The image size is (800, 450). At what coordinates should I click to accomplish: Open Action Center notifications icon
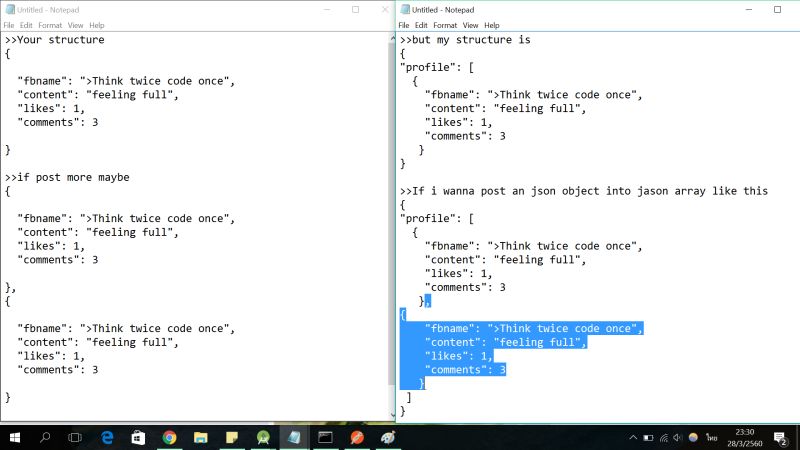pyautogui.click(x=780, y=438)
